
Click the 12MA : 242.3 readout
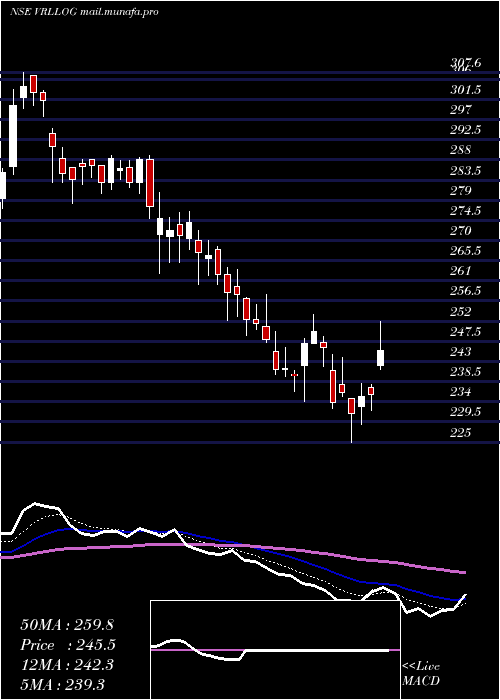click(68, 665)
